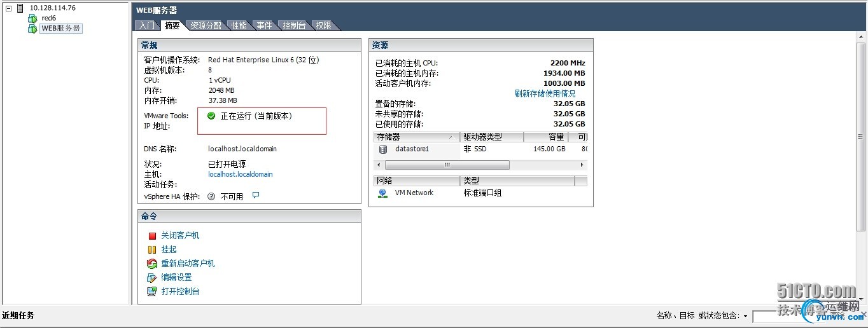Click the green VMware Tools running status icon

click(x=212, y=116)
